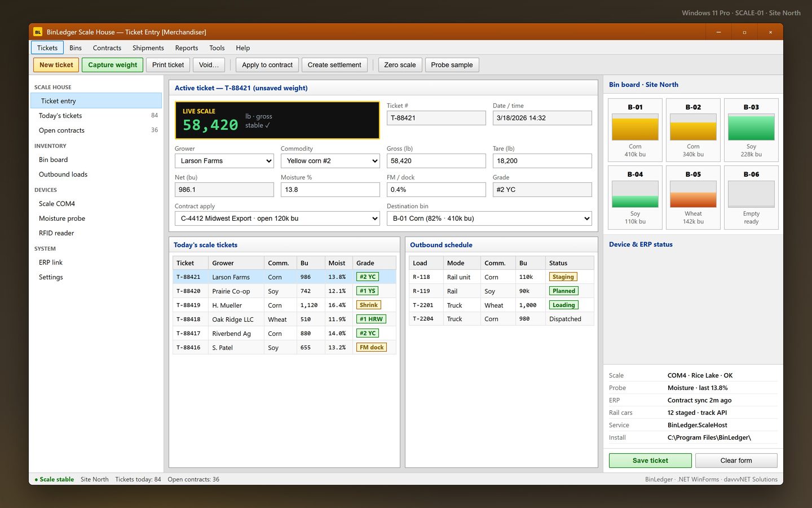The image size is (812, 508).
Task: Go to Bin board in sidebar
Action: coord(96,160)
